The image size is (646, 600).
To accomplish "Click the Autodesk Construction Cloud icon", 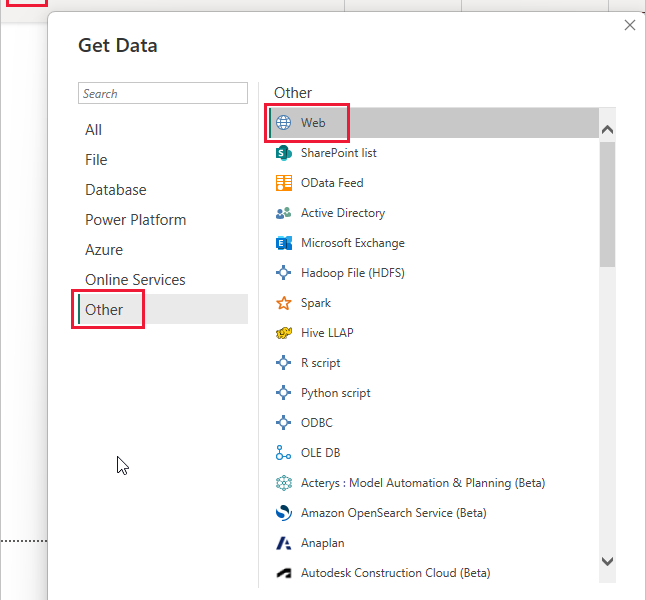I will point(283,573).
